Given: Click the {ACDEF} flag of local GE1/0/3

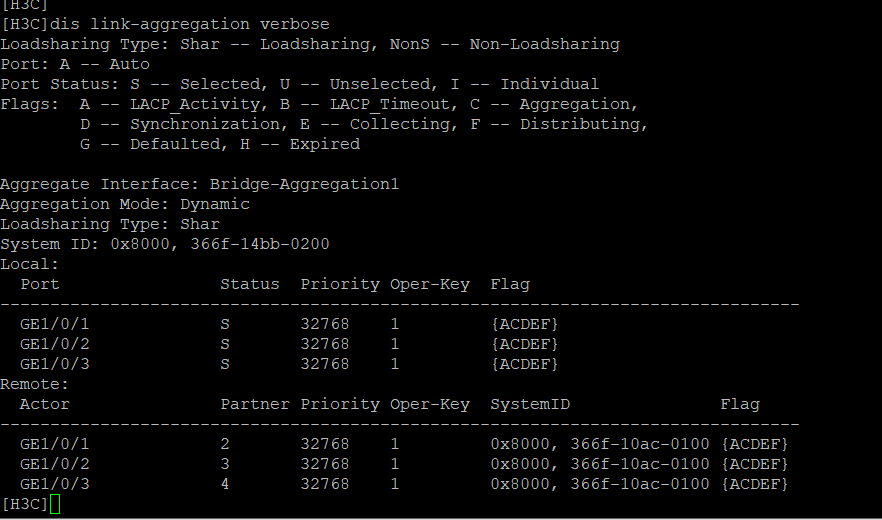Looking at the screenshot, I should pyautogui.click(x=524, y=364).
